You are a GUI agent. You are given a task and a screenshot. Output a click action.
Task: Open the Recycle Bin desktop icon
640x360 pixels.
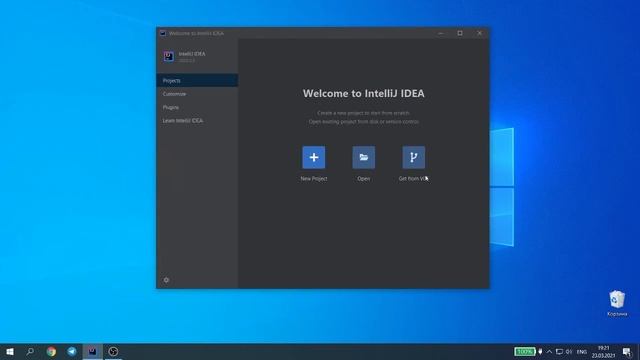click(x=617, y=303)
